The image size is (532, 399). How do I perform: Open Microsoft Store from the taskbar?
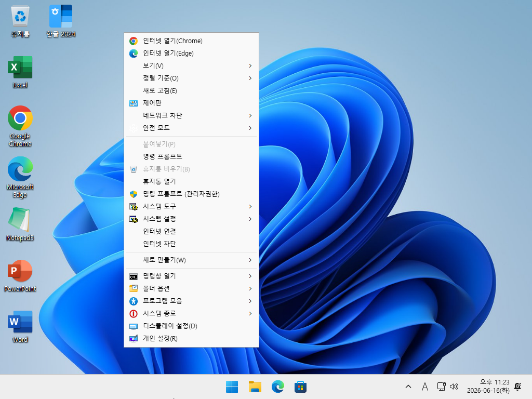[x=300, y=387]
